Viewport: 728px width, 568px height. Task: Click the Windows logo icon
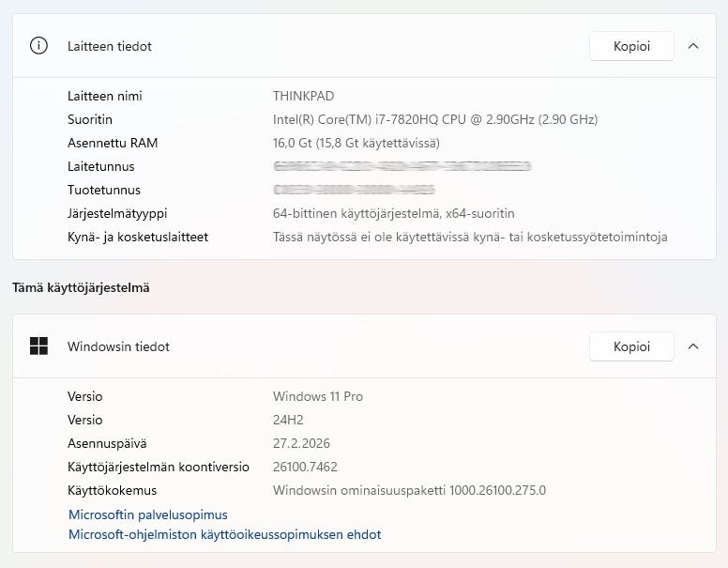[x=38, y=346]
